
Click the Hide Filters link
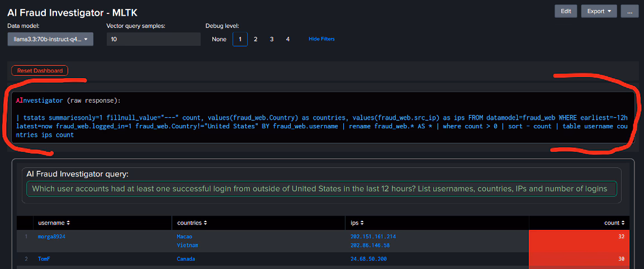321,39
